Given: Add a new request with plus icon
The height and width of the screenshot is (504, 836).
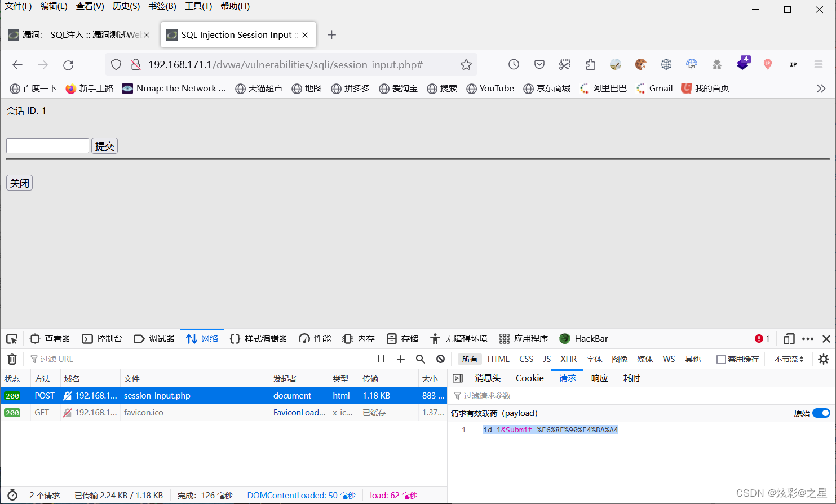Looking at the screenshot, I should 401,359.
